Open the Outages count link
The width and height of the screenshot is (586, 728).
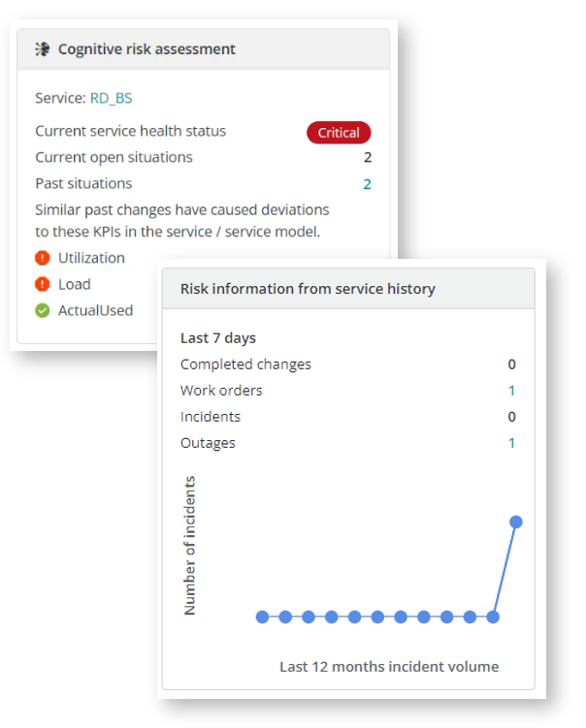[x=511, y=443]
